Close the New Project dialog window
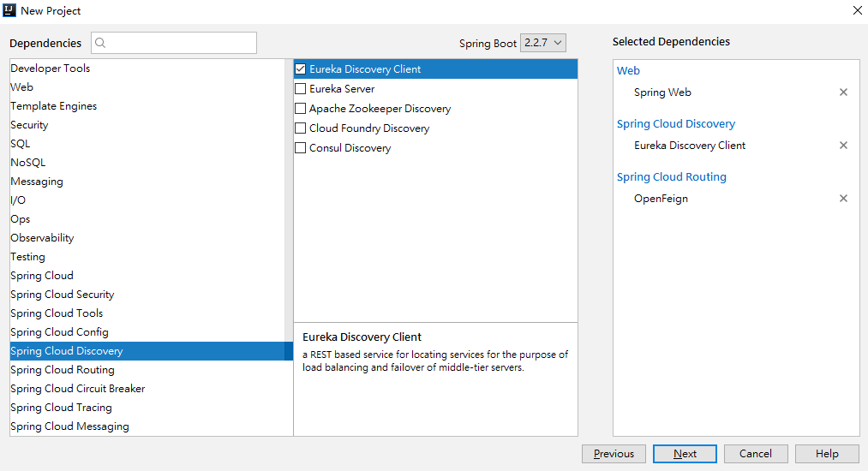Image resolution: width=868 pixels, height=471 pixels. click(857, 10)
